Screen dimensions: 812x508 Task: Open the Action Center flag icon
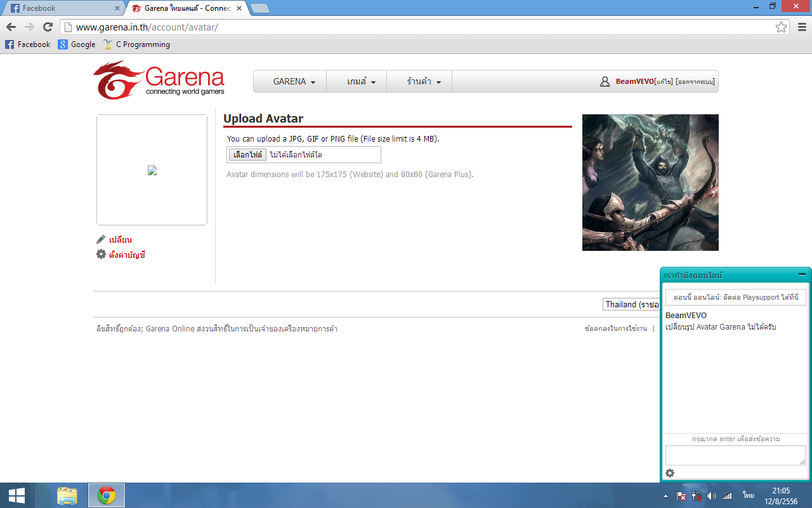[681, 496]
